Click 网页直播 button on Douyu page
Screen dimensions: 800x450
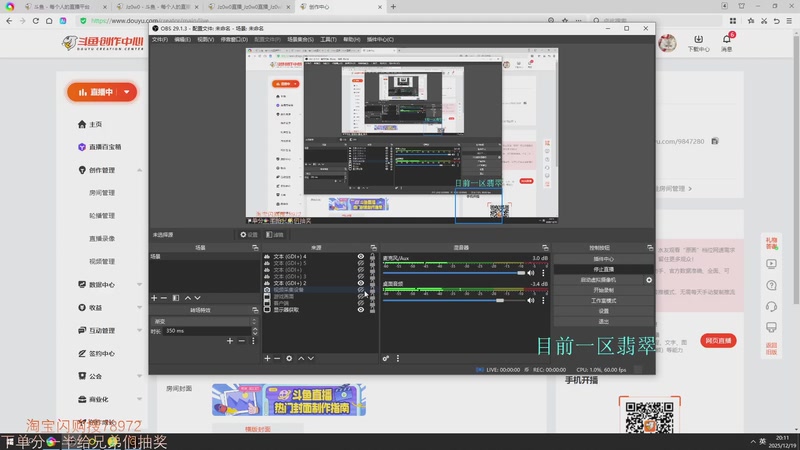click(718, 341)
